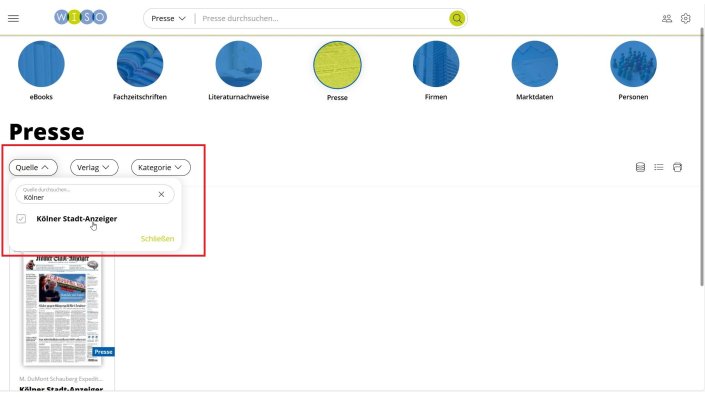Collapse the Quelle filter dropdown
The width and height of the screenshot is (705, 397).
click(x=33, y=167)
